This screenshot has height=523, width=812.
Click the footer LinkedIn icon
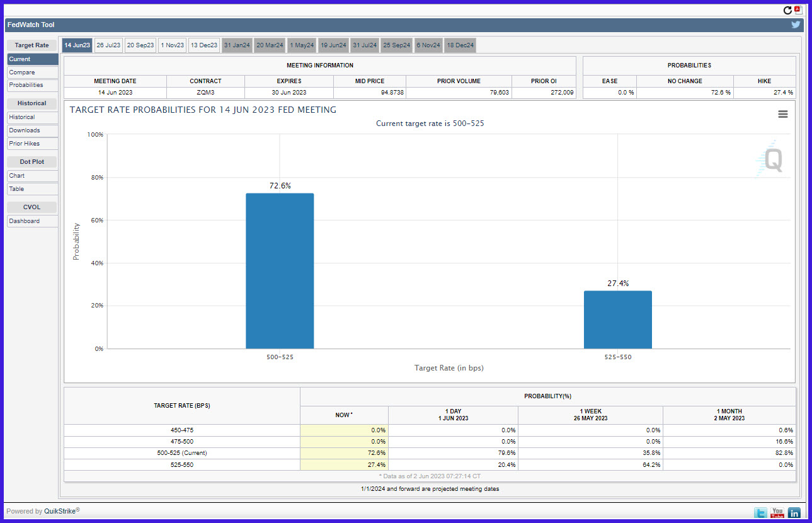click(x=794, y=512)
